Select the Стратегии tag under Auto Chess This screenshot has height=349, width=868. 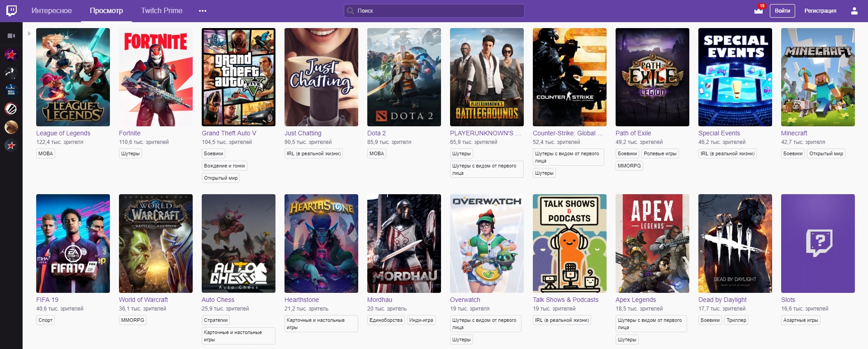tap(216, 320)
